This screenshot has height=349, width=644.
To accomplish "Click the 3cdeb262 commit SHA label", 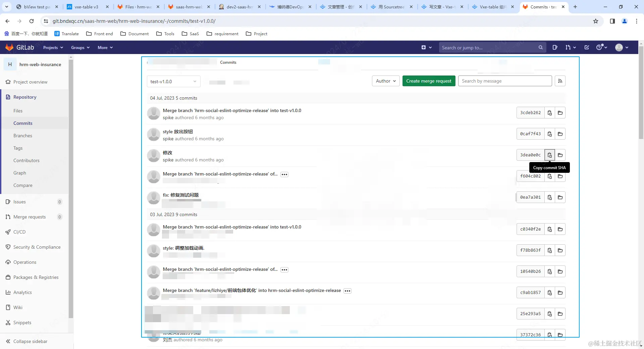I will point(530,113).
